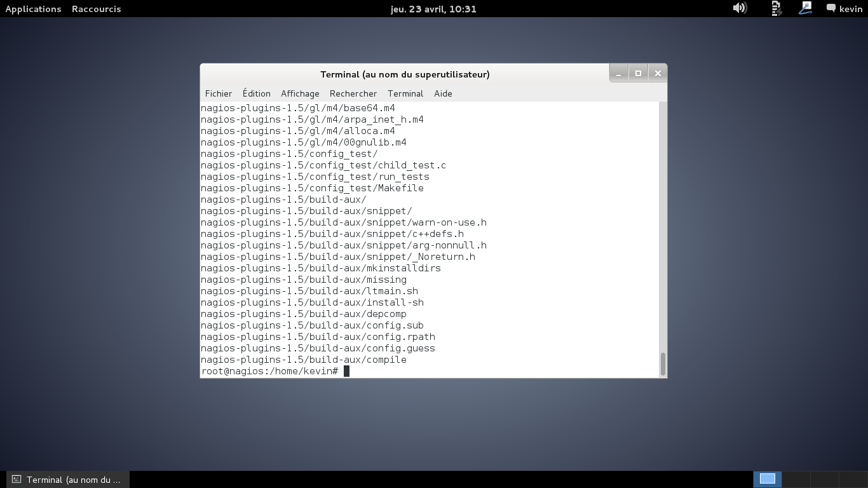Click the line ending in base64.m4
This screenshot has width=868, height=488.
298,108
